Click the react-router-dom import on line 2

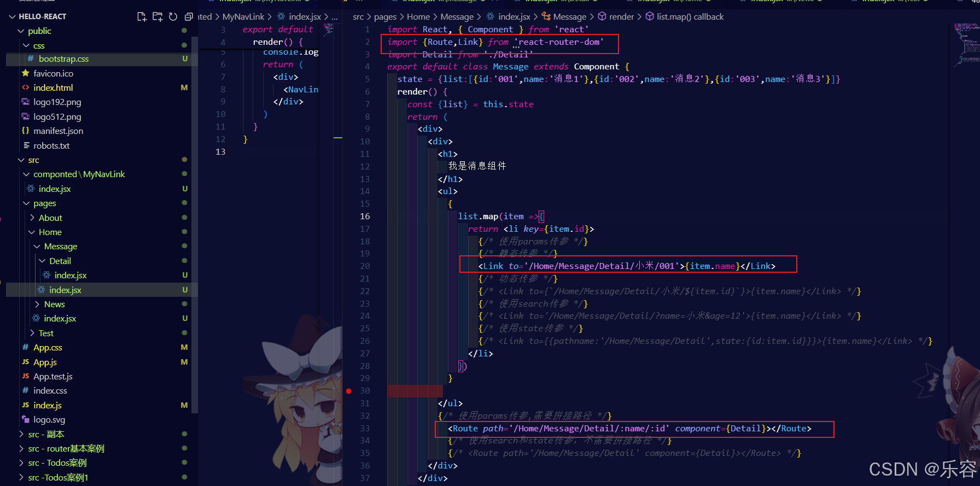click(x=495, y=42)
